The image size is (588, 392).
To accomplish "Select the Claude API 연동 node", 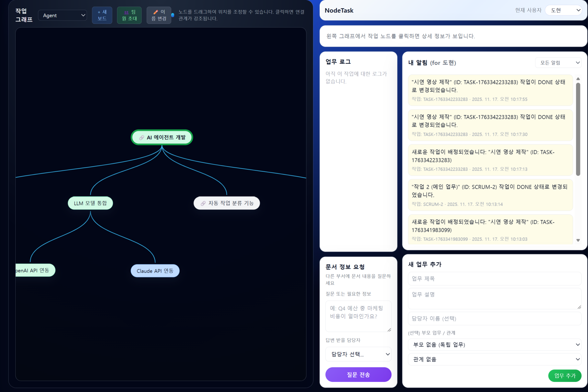I will [155, 271].
